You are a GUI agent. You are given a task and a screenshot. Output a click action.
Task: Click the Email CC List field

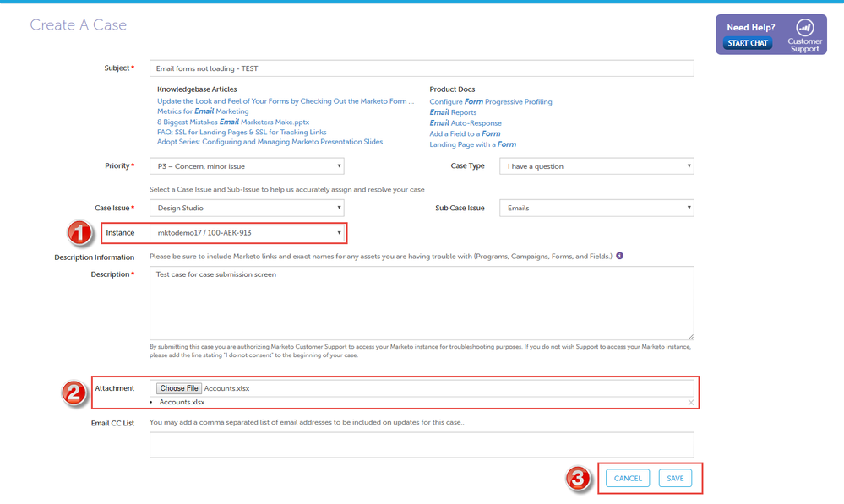422,445
